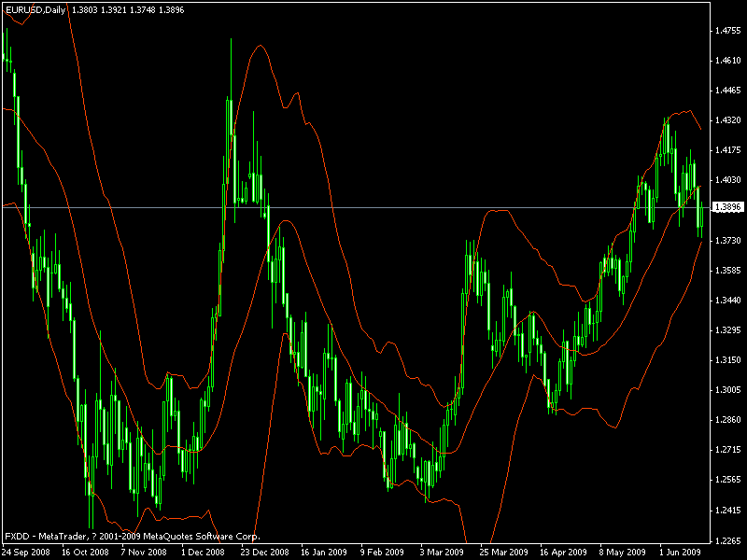Click the EURUSD,Daily chart title text
The width and height of the screenshot is (747, 560).
pyautogui.click(x=35, y=10)
